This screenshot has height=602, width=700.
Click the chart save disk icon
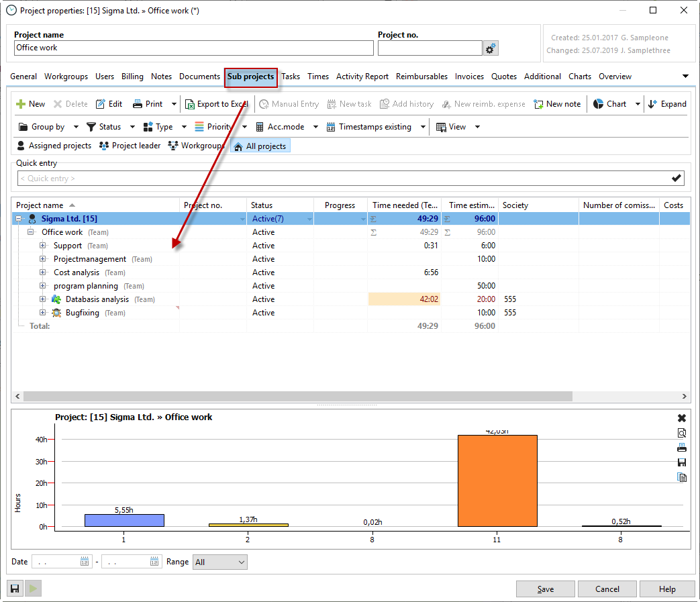click(682, 462)
